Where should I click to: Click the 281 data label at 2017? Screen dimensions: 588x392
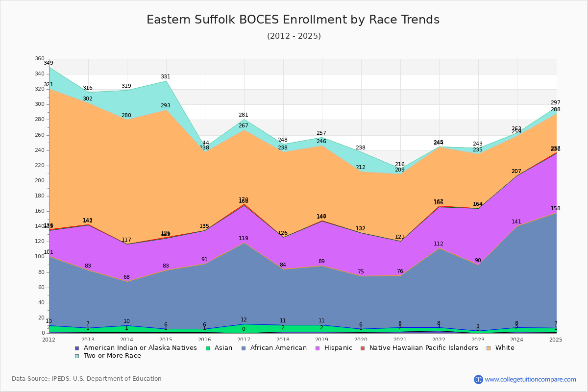click(244, 115)
